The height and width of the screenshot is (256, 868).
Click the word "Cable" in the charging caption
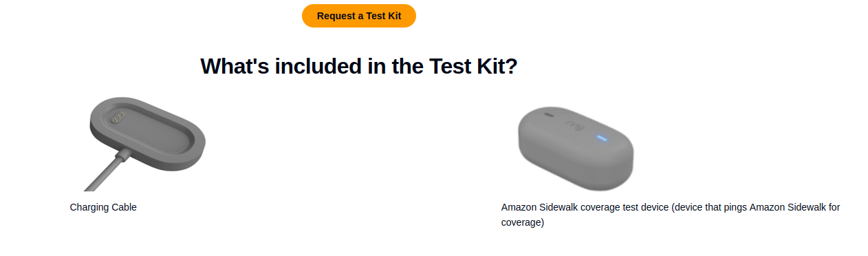tap(124, 207)
